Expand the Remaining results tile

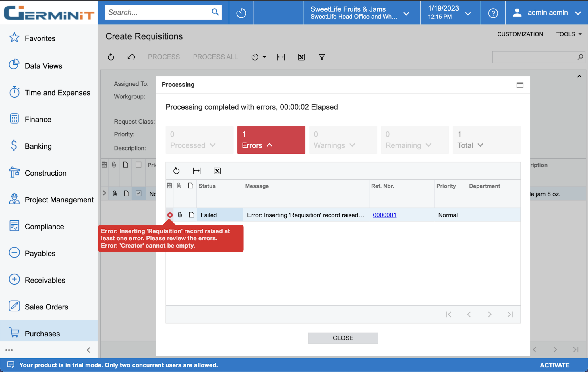(x=415, y=140)
